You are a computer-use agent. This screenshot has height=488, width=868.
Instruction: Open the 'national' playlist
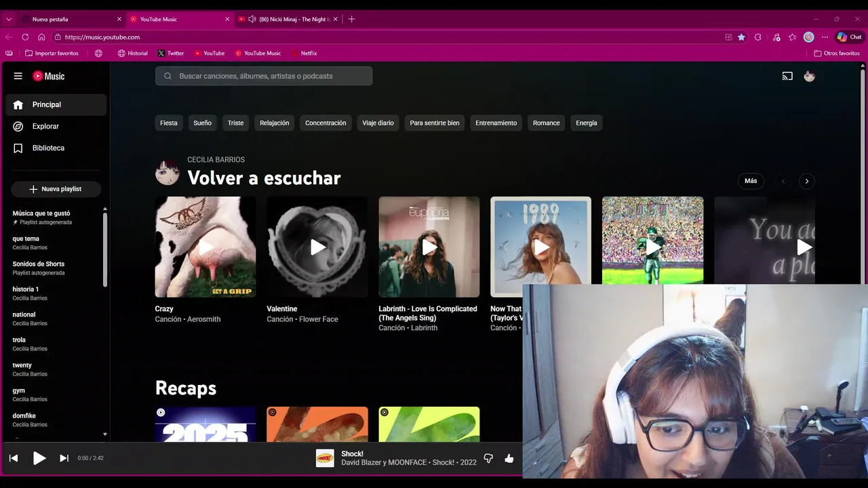56,319
